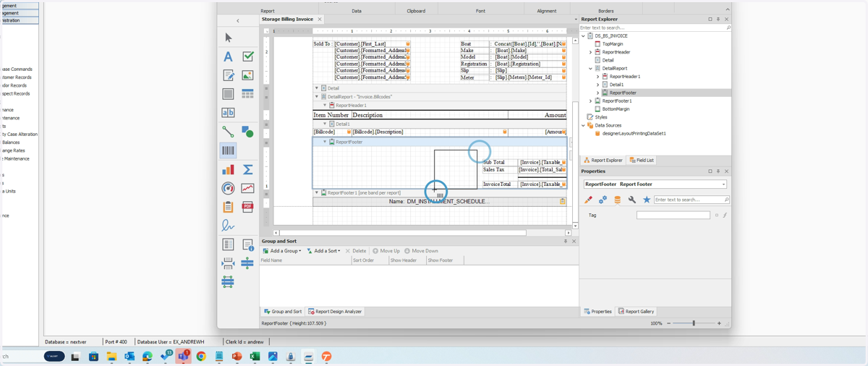The height and width of the screenshot is (366, 868).
Task: Select the Panel control tool
Action: coord(228,94)
